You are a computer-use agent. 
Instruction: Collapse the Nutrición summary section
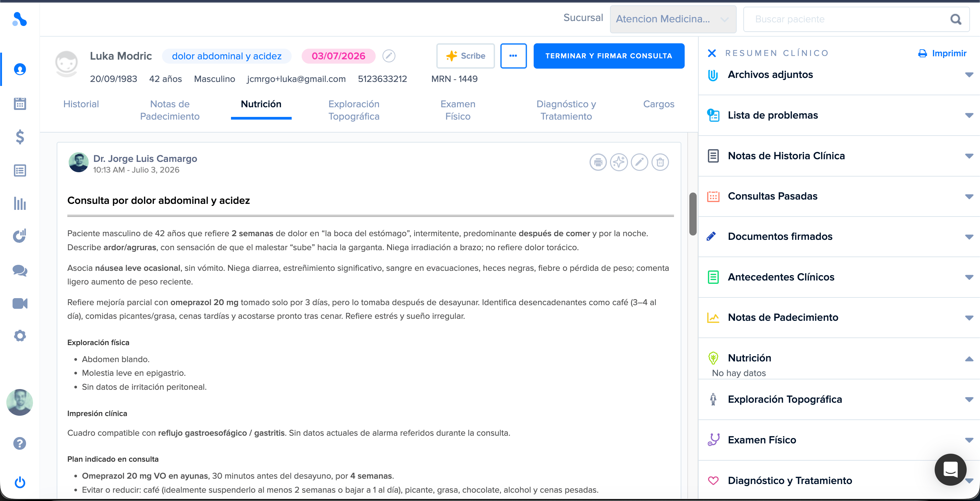click(969, 359)
